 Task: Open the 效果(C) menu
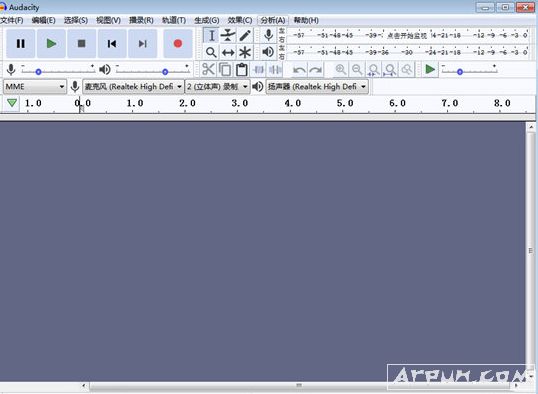pos(240,21)
